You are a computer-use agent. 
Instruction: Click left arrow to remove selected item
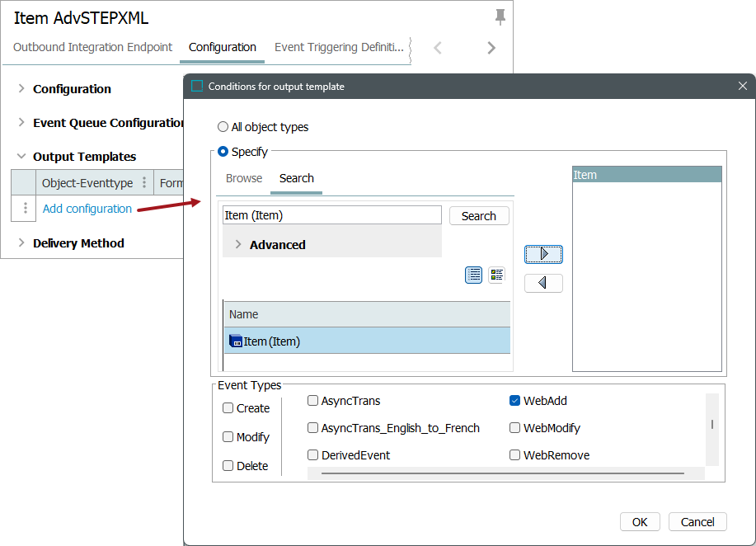pos(543,283)
